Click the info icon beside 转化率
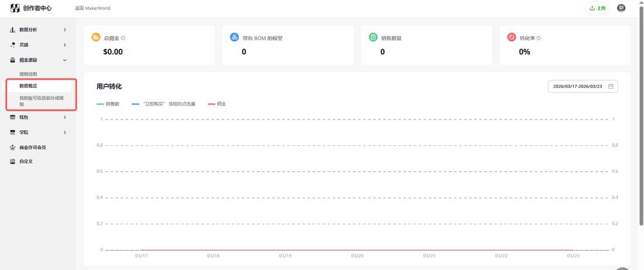This screenshot has height=270, width=644. click(539, 38)
